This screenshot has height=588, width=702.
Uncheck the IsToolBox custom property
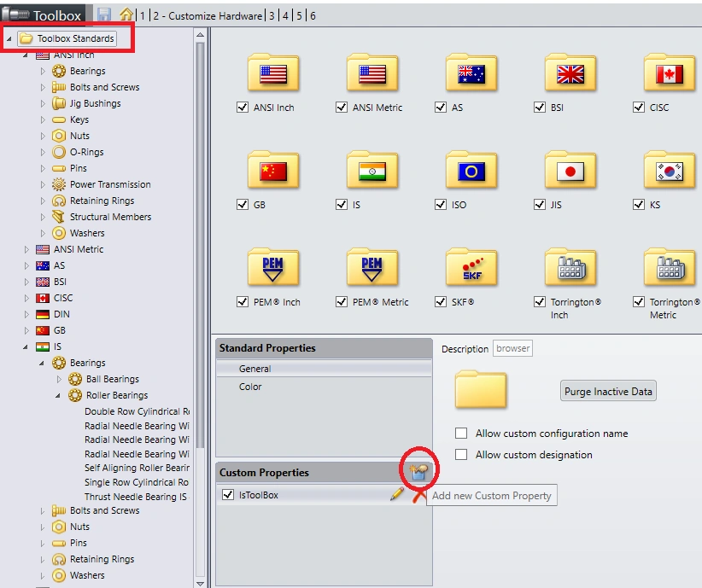tap(228, 494)
